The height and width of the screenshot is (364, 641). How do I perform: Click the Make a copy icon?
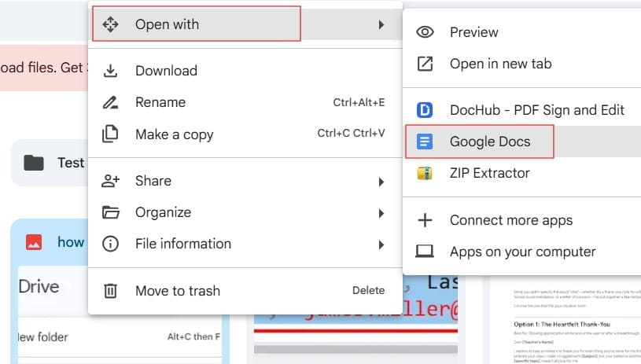[x=110, y=134]
